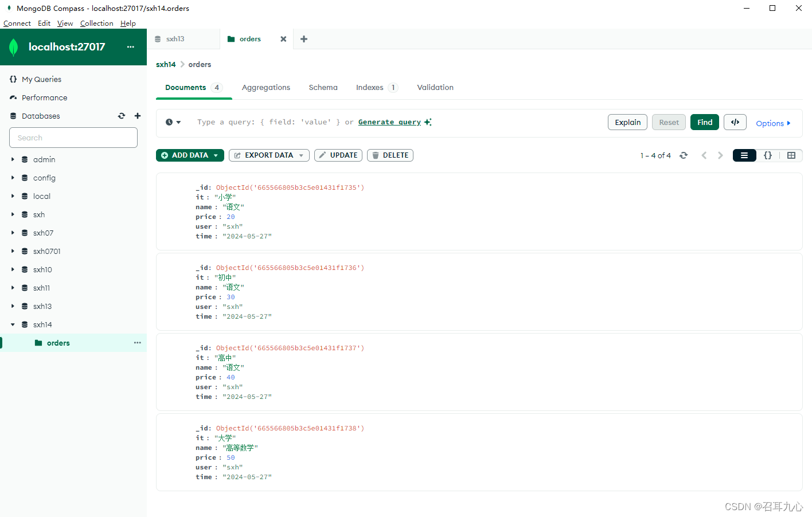Focus the database Search field

click(73, 138)
